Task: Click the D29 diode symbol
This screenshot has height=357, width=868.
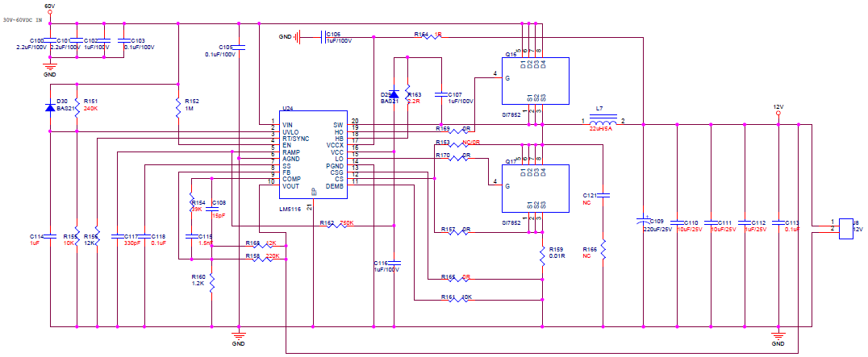Action: click(394, 94)
